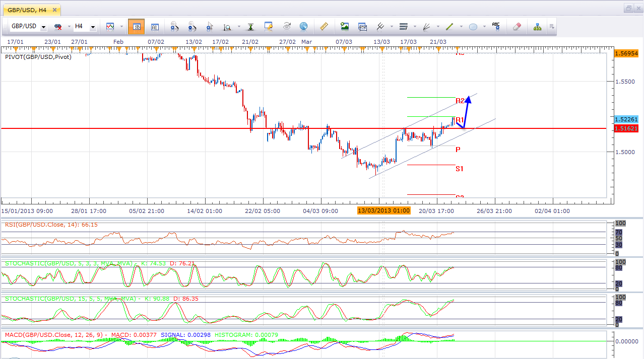This screenshot has height=359, width=644.
Task: Expand the trend line dropdown arrow
Action: (461, 27)
